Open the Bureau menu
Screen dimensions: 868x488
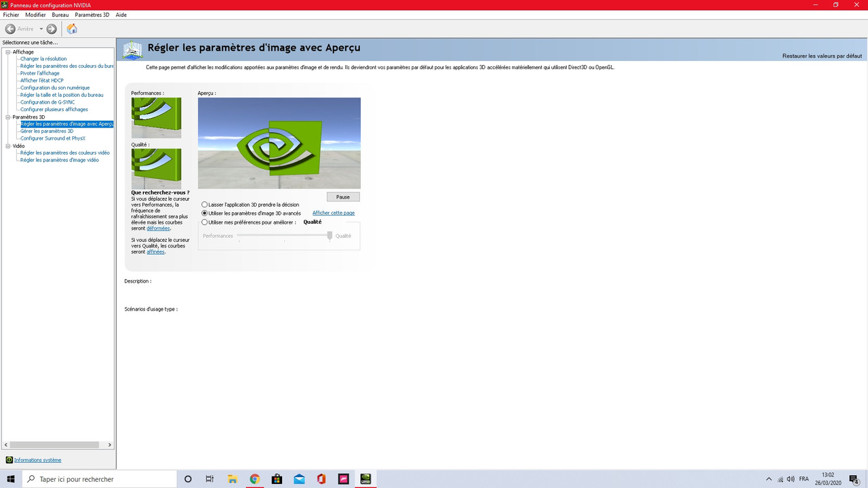pyautogui.click(x=60, y=15)
